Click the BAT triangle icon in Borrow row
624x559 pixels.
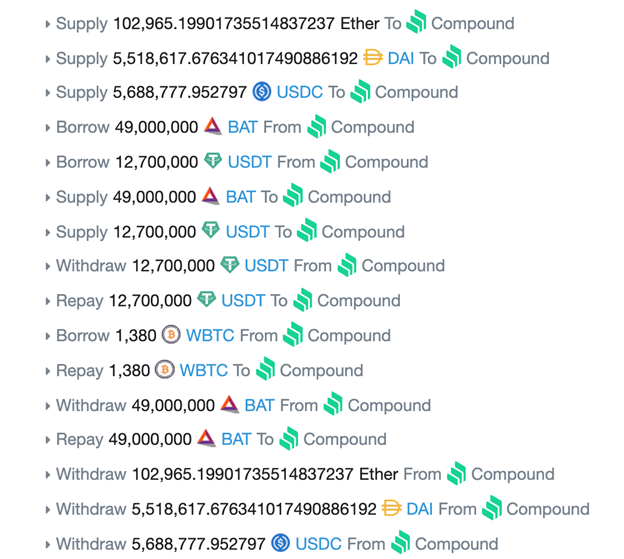point(213,127)
